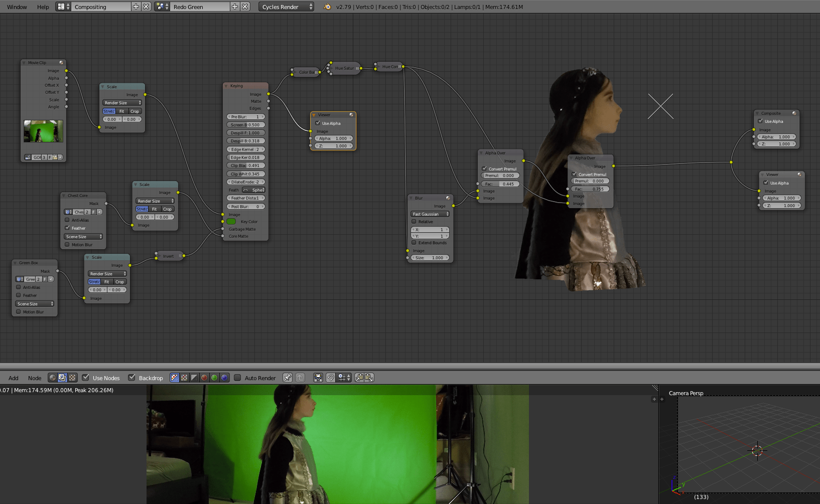The height and width of the screenshot is (504, 820).
Task: Click the green Key Color swatch on Keying node
Action: 231,221
